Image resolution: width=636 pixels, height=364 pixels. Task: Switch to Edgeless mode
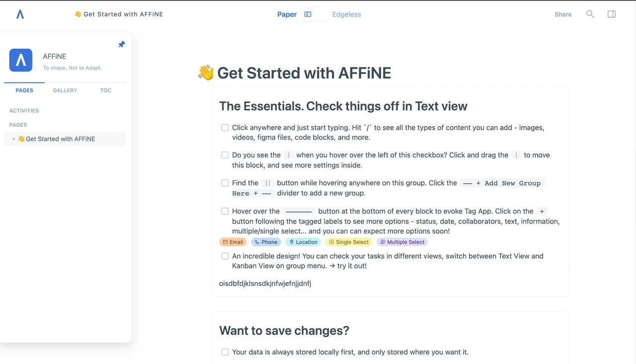coord(346,14)
